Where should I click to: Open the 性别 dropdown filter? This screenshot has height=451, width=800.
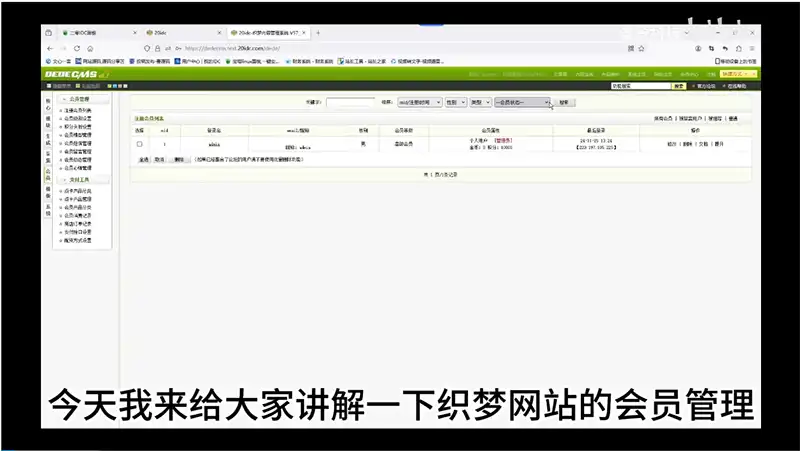[455, 102]
